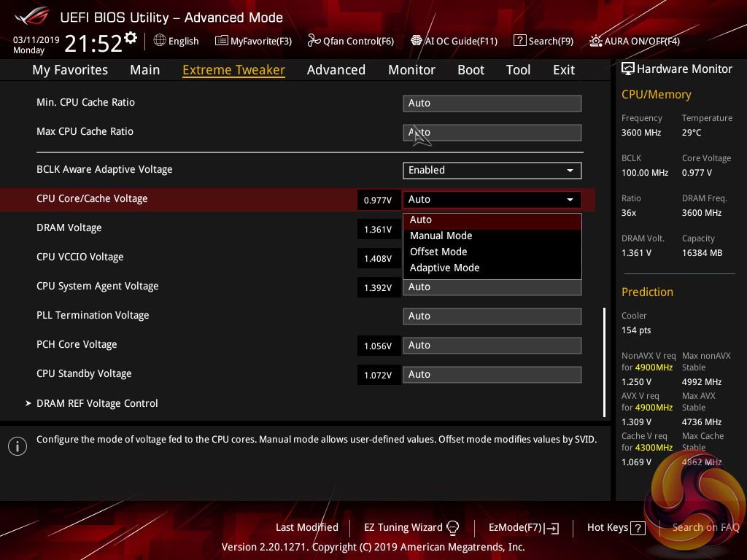Open MyFavorite(F3) list icon
Screen dimensions: 747x560
click(221, 41)
